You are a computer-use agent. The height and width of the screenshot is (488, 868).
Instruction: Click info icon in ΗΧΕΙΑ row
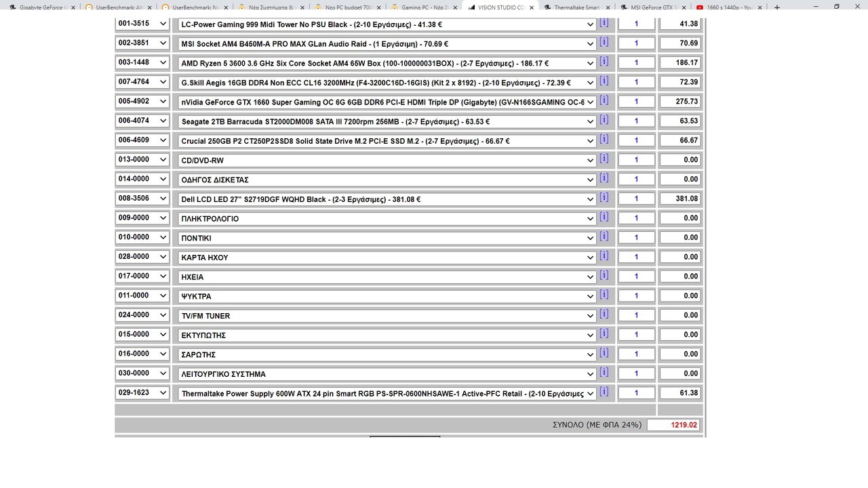point(604,275)
